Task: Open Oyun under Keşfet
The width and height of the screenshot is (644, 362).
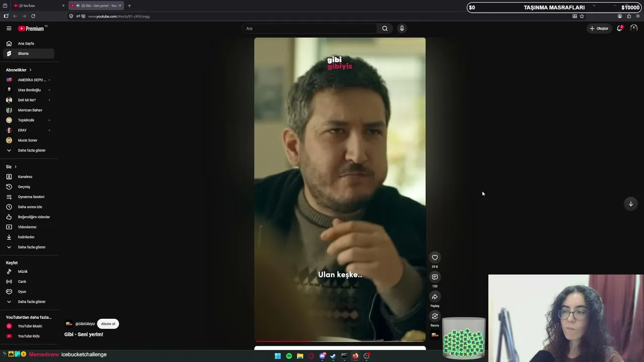Action: coord(28,292)
